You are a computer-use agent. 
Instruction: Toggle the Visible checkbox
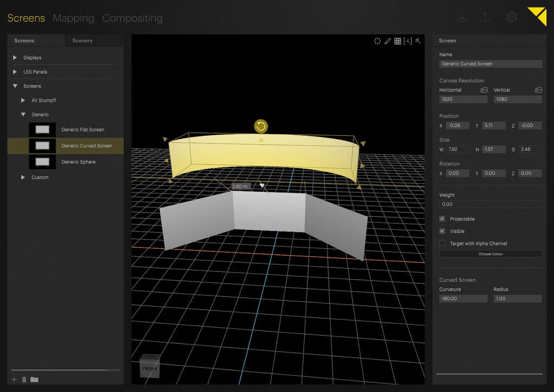tap(442, 231)
